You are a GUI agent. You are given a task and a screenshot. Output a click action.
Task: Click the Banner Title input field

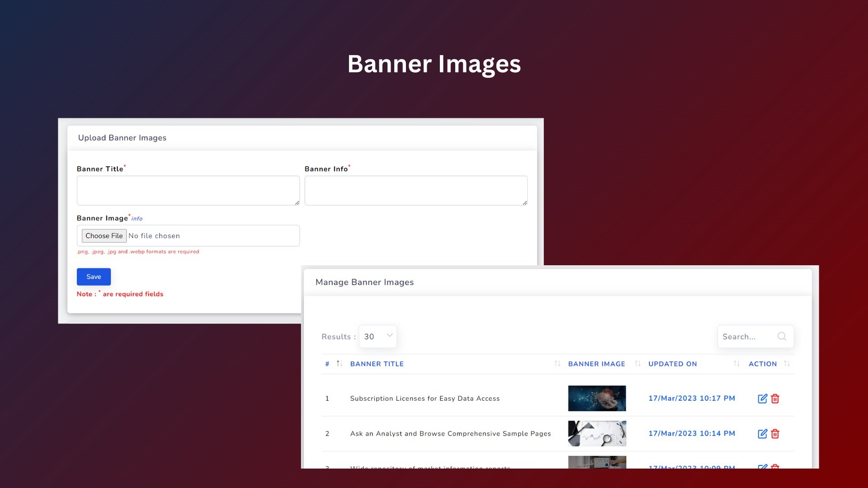pos(188,190)
